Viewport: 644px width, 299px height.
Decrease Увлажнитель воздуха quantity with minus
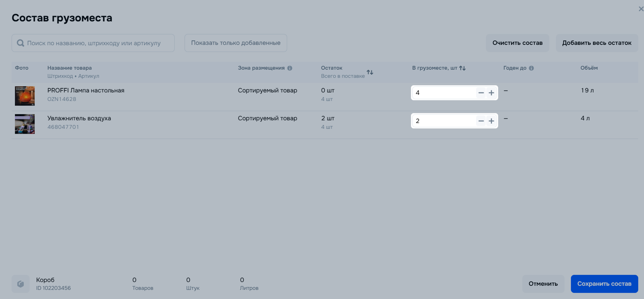[x=481, y=121]
